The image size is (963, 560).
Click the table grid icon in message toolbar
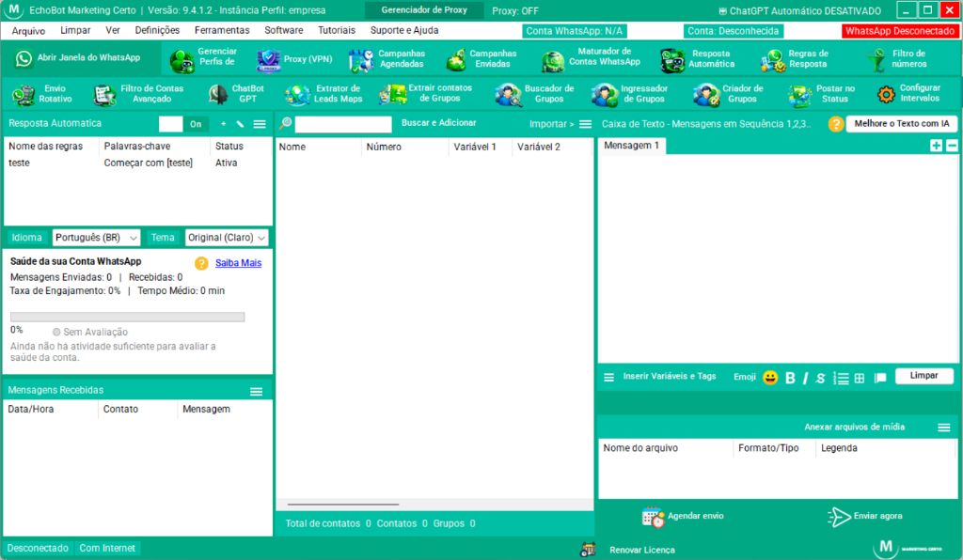860,379
